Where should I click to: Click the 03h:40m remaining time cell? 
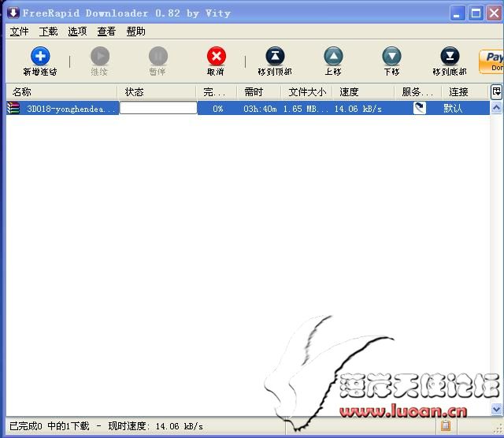click(x=260, y=109)
